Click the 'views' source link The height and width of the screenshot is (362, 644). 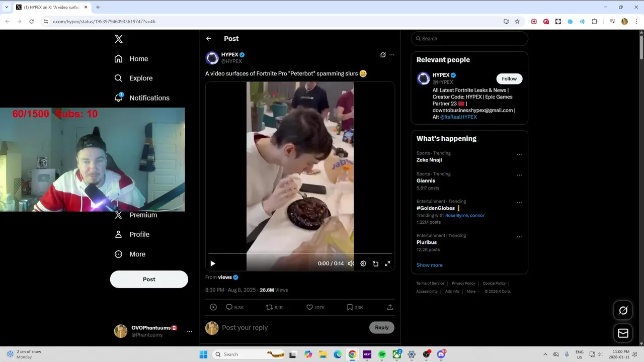pyautogui.click(x=225, y=277)
